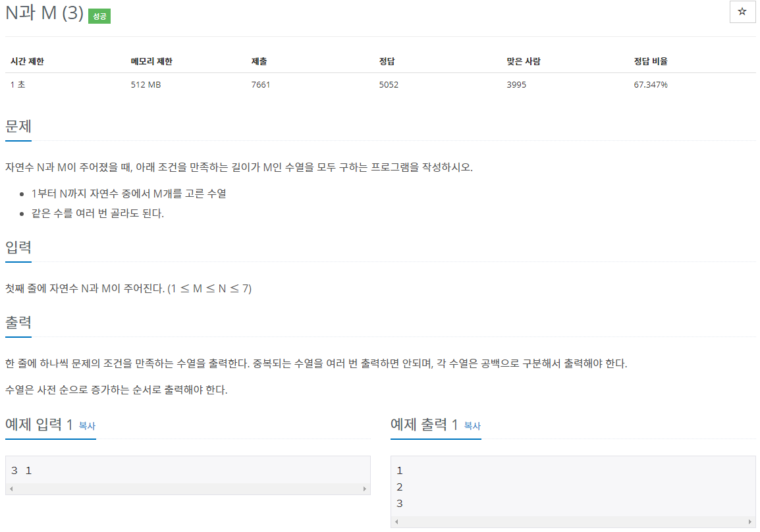Click the '출력' section heading
Viewport: 760px width, 532px height.
[18, 323]
